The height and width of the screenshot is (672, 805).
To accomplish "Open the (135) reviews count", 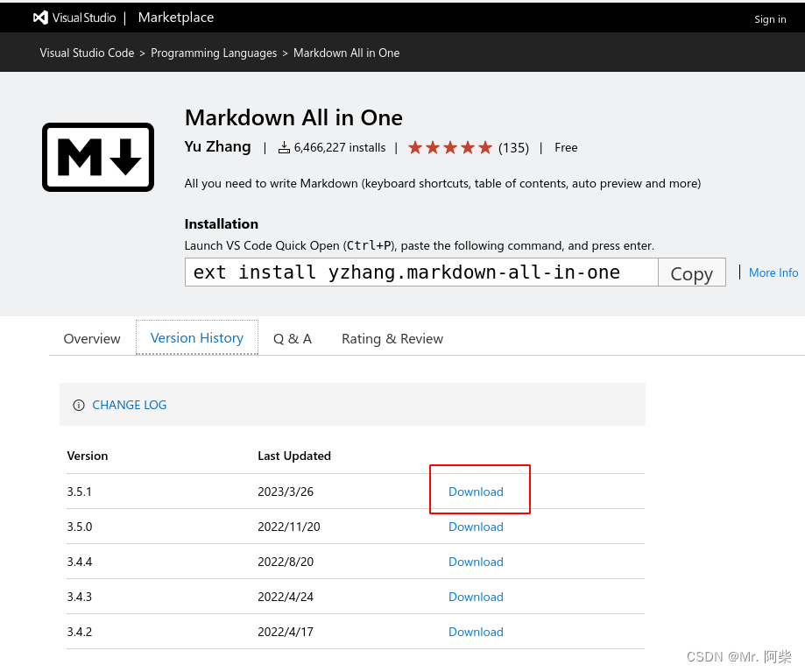I will click(x=513, y=148).
